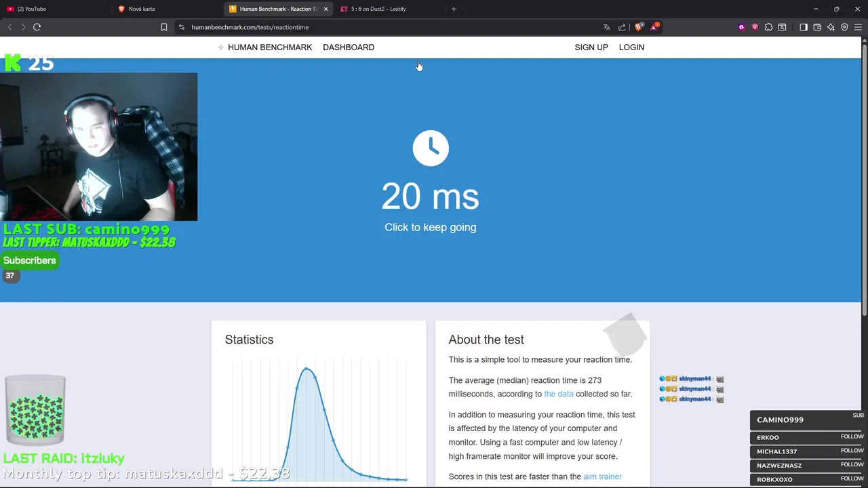Click CAMINO999 in the overlay list

(x=780, y=420)
